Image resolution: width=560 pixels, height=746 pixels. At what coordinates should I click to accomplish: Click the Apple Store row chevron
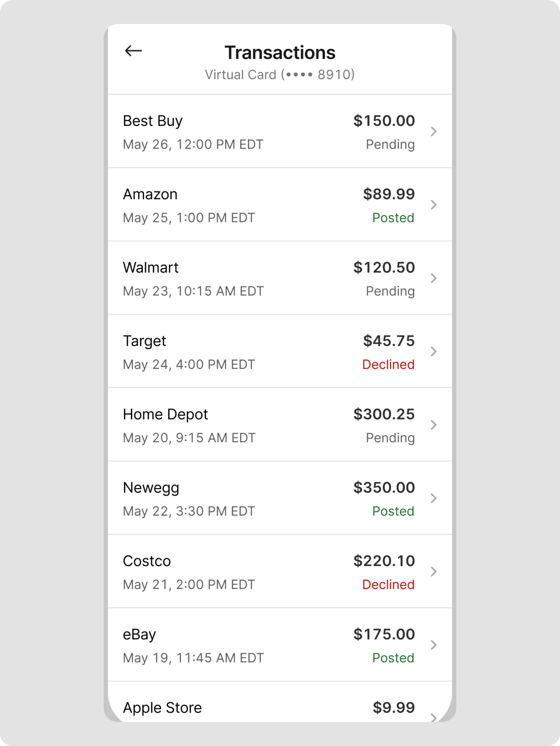pos(434,717)
